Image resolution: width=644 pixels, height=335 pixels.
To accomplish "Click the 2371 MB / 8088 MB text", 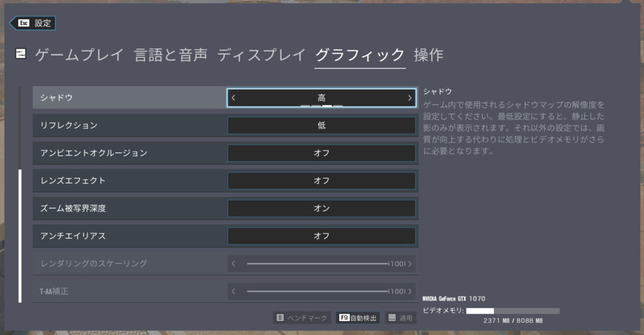I will 513,321.
